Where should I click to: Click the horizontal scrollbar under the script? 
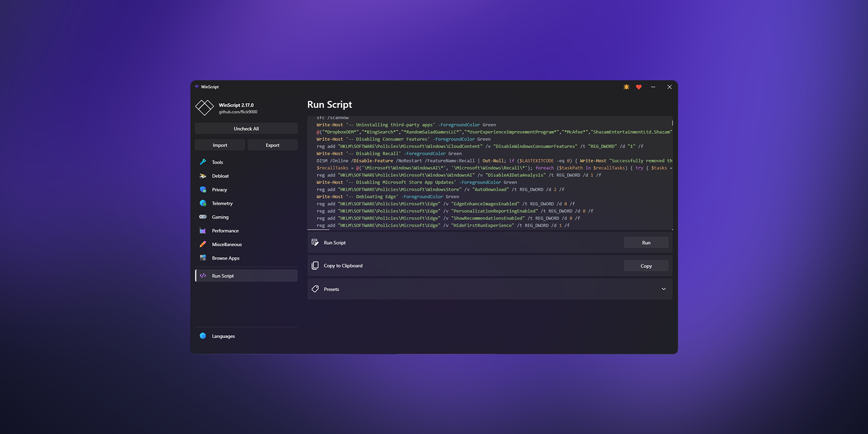(318, 230)
